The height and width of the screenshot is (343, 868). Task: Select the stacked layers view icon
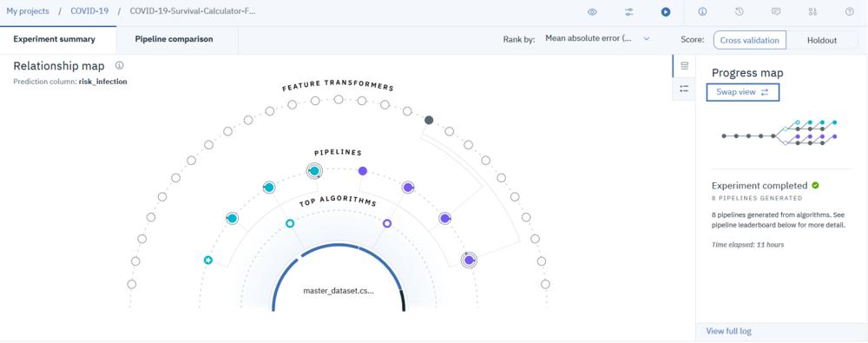pyautogui.click(x=684, y=66)
